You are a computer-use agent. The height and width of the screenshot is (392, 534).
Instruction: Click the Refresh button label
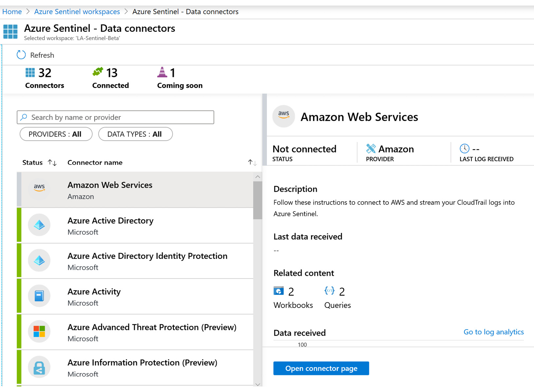(x=42, y=55)
